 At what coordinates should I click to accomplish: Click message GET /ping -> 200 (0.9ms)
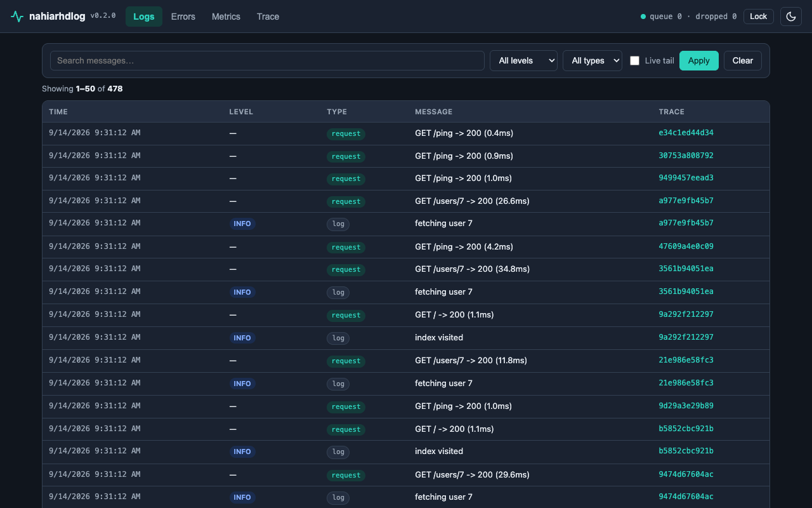click(x=464, y=156)
